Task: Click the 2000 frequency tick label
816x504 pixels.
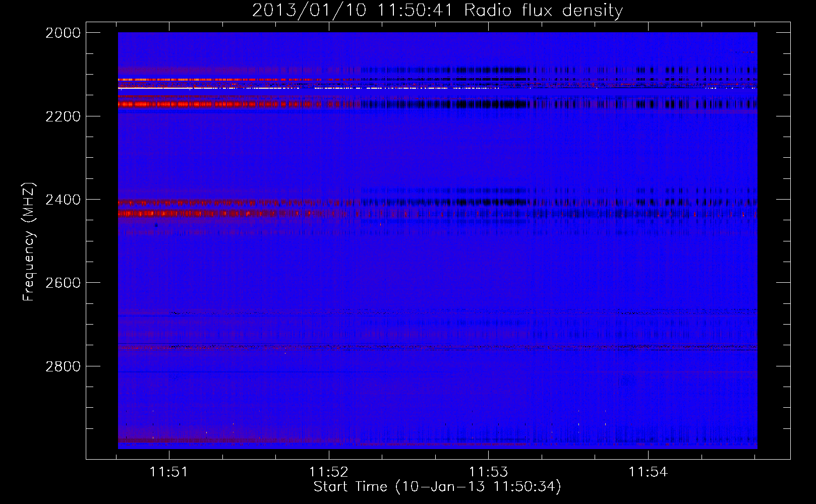Action: 63,33
